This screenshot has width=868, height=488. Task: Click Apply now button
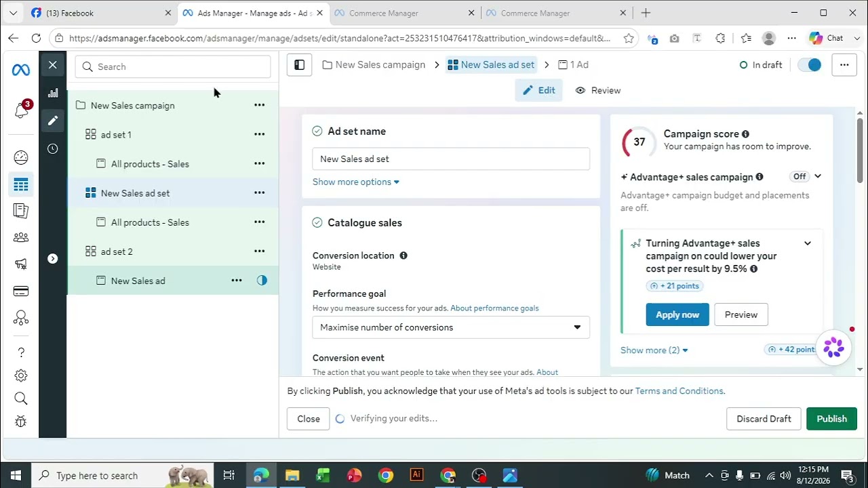coord(677,314)
